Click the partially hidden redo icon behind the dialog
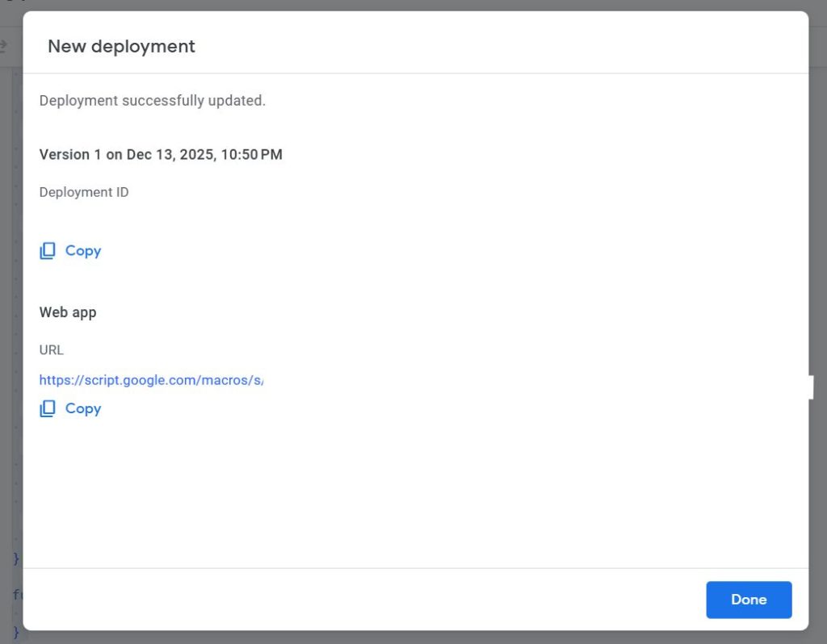Viewport: 827px width, 644px height. click(4, 47)
